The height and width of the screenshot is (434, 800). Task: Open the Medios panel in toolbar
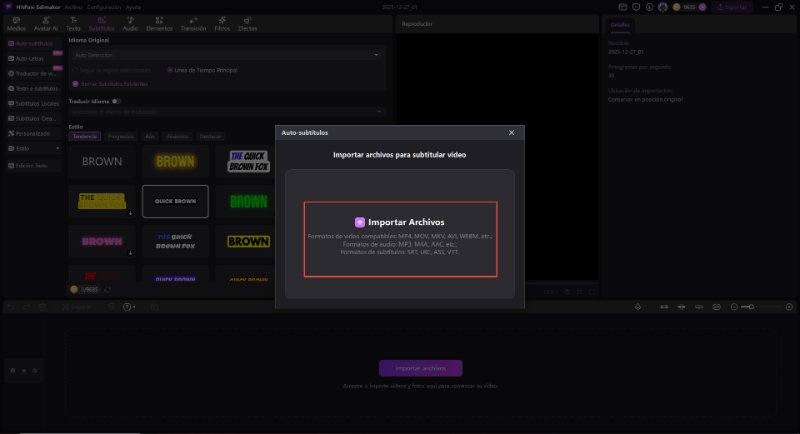pos(16,24)
